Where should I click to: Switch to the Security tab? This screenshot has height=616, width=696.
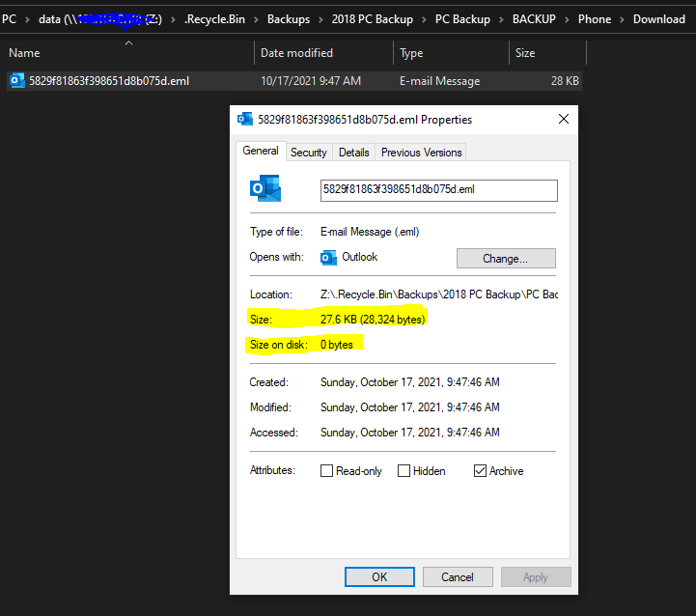(309, 153)
